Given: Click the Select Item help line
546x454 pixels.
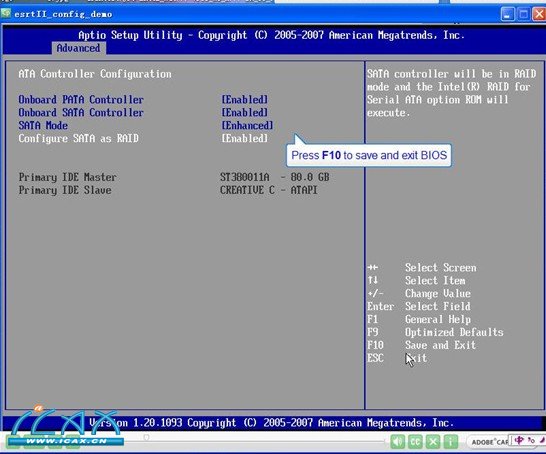Looking at the screenshot, I should (x=416, y=281).
